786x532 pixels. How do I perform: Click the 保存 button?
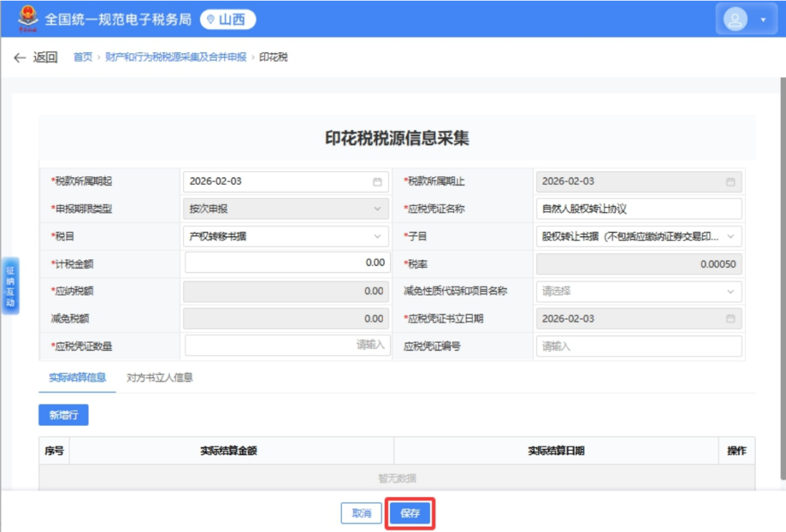pos(410,513)
